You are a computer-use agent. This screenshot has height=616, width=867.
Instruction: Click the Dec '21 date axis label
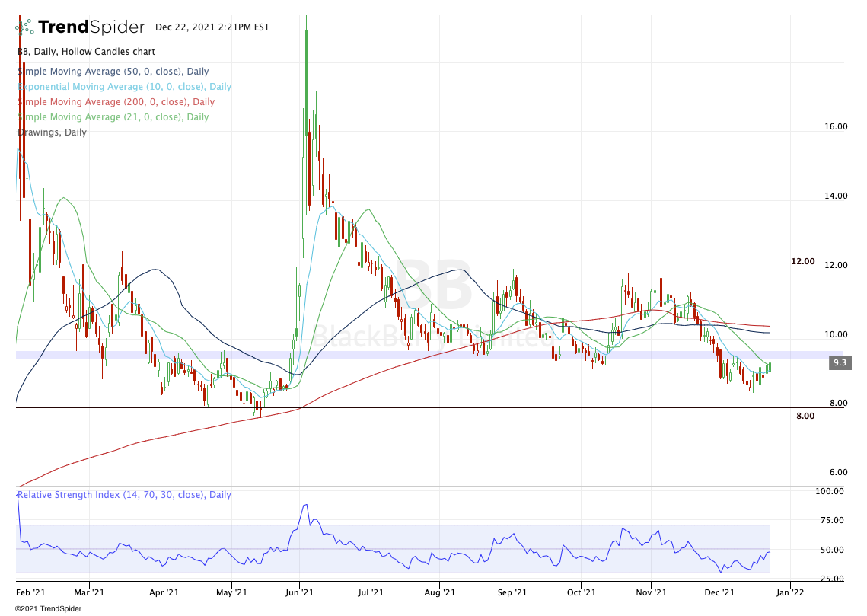(719, 591)
